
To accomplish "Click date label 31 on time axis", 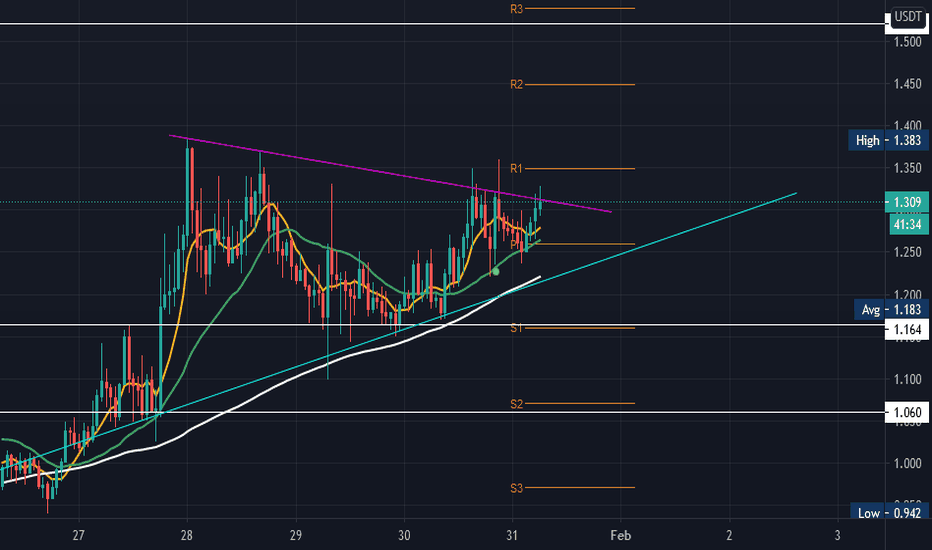I will coord(512,535).
